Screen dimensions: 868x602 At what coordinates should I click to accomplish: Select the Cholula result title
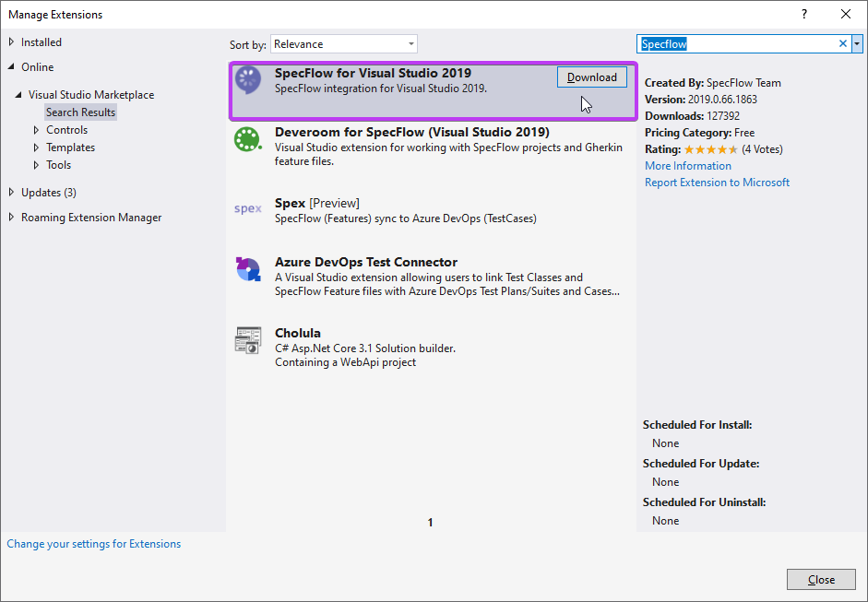[298, 333]
